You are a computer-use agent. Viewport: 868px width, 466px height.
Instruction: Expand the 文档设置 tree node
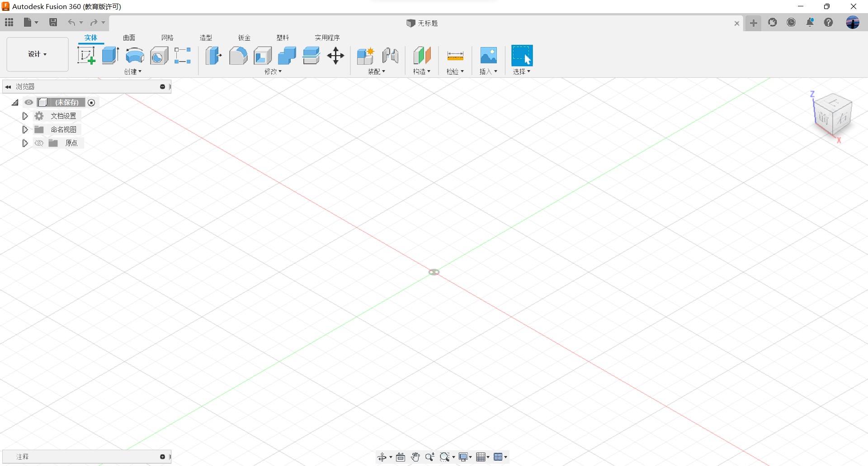pyautogui.click(x=25, y=116)
